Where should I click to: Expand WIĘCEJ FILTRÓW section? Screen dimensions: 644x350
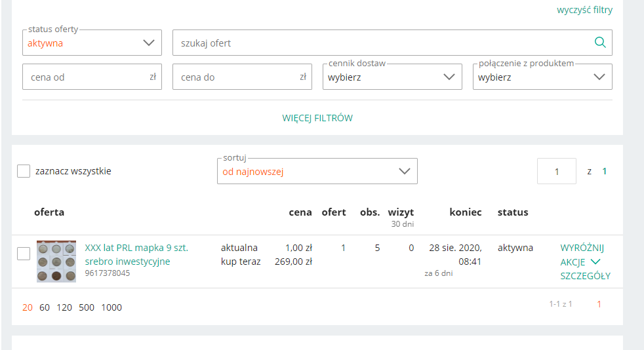pos(317,118)
